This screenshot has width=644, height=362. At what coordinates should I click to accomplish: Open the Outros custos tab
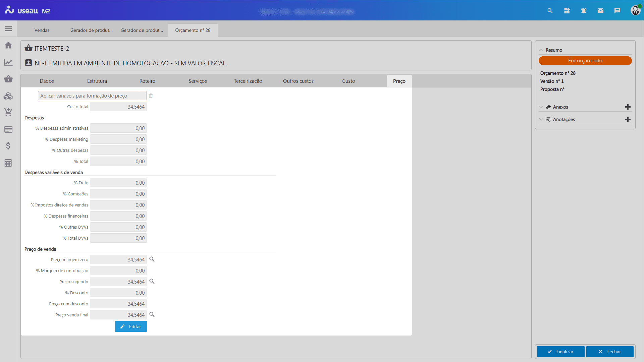[x=298, y=81]
